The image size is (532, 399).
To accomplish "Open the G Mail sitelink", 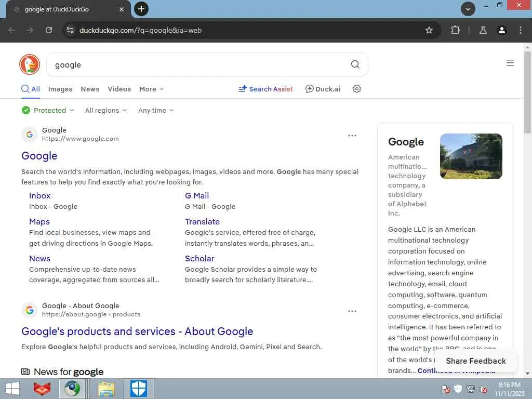I will click(197, 196).
